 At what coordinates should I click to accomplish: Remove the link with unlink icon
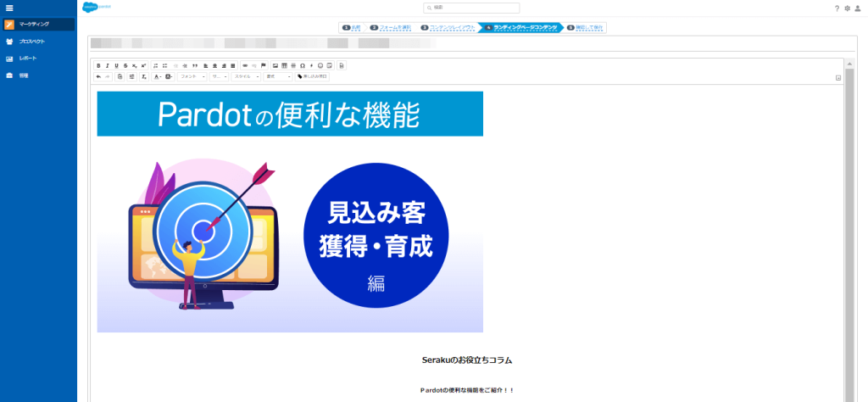click(x=254, y=66)
